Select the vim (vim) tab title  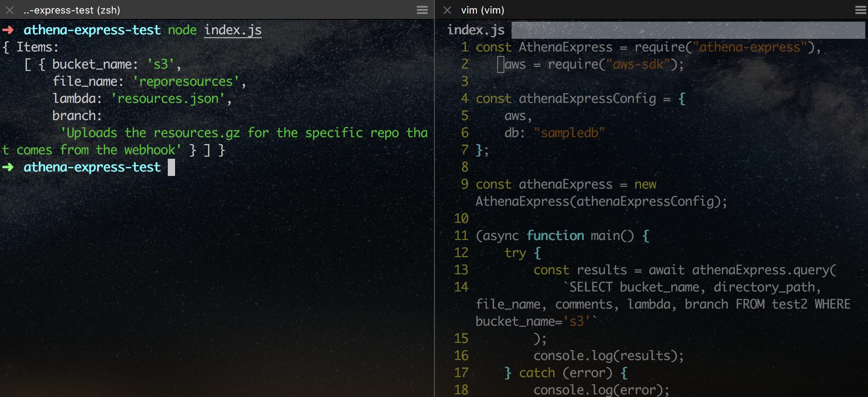(483, 10)
